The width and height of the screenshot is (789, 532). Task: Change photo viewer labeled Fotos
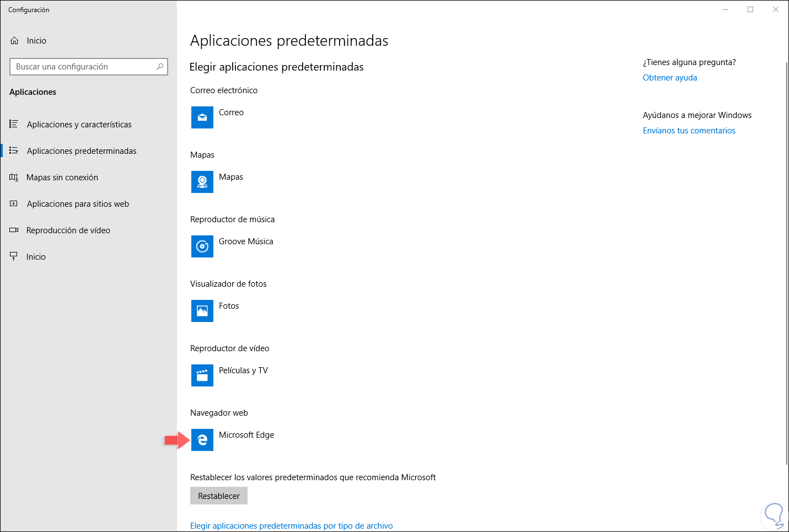[x=229, y=306]
